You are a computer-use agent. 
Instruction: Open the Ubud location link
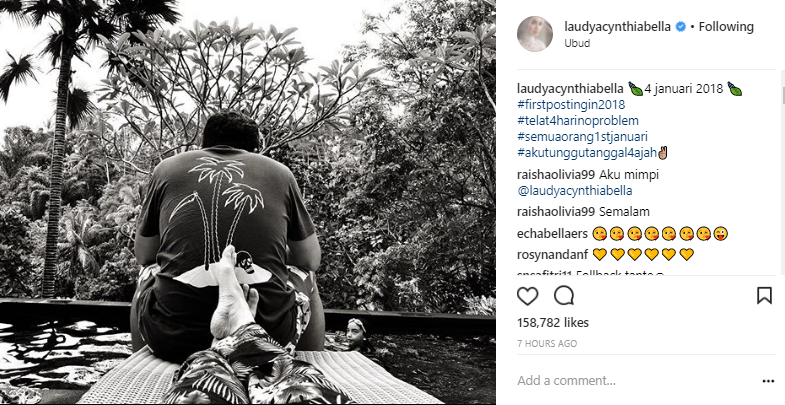(x=577, y=43)
